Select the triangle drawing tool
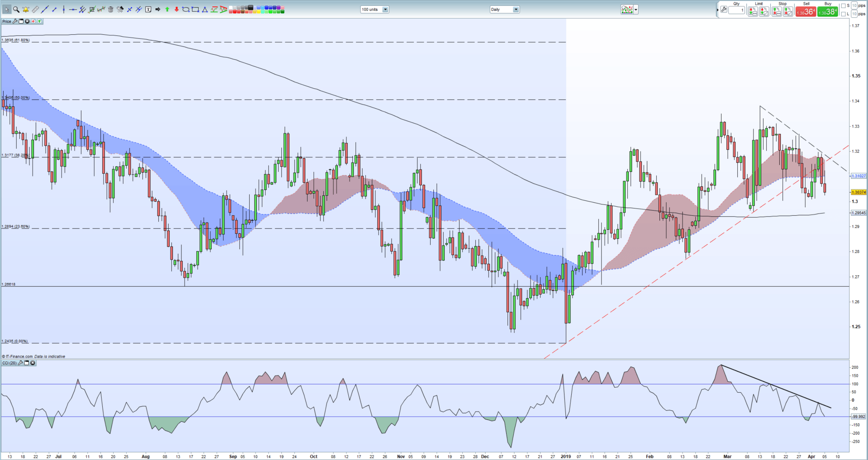 pos(205,9)
